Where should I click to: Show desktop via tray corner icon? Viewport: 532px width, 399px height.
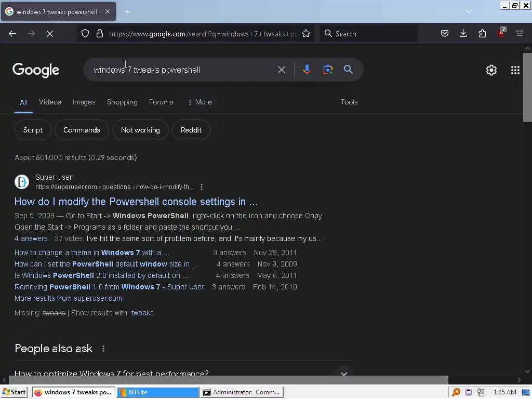[525, 392]
